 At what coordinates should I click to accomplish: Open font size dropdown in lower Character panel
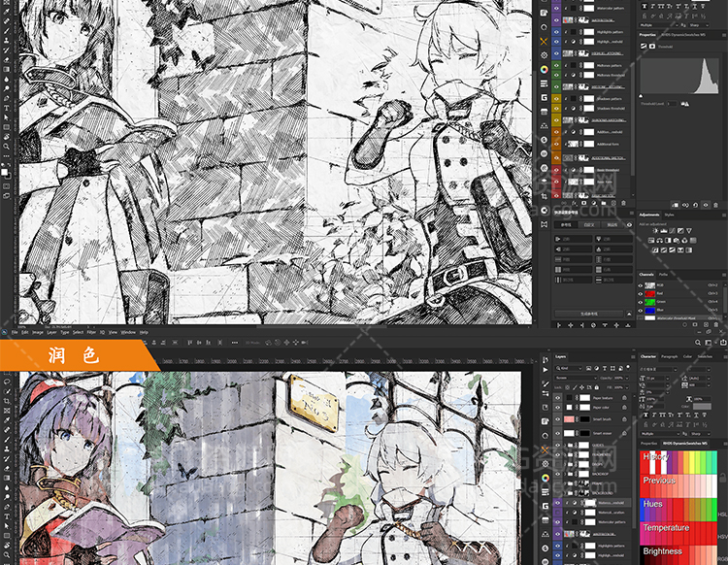pos(668,379)
